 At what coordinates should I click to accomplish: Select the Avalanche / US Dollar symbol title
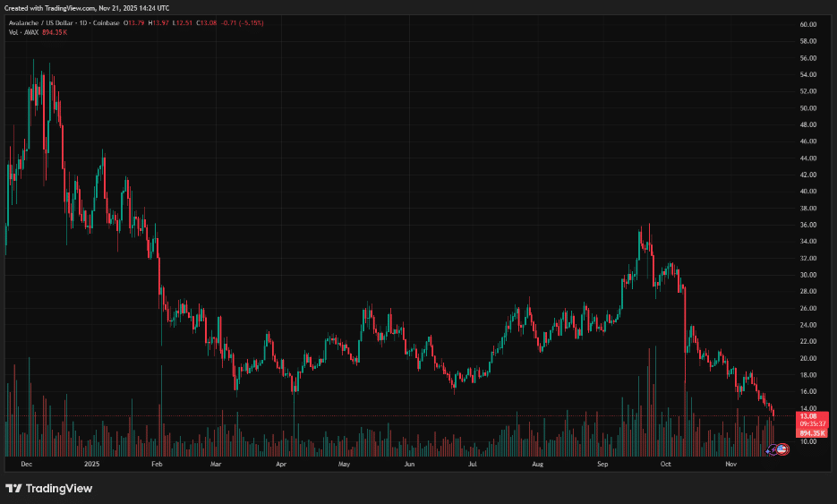pos(40,22)
